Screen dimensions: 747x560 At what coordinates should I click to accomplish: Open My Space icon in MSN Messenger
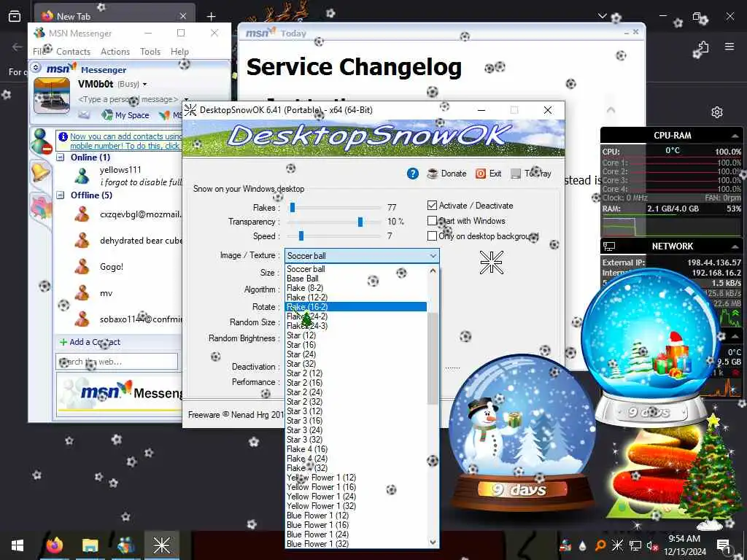click(x=107, y=114)
